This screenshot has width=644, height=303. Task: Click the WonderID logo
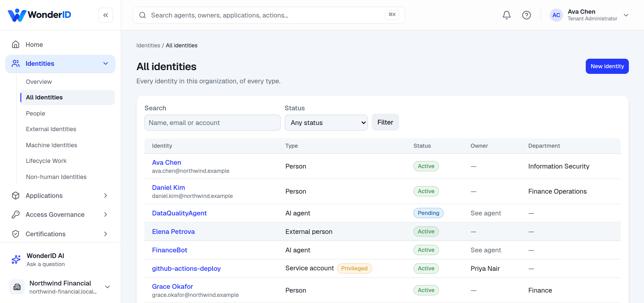pos(39,15)
